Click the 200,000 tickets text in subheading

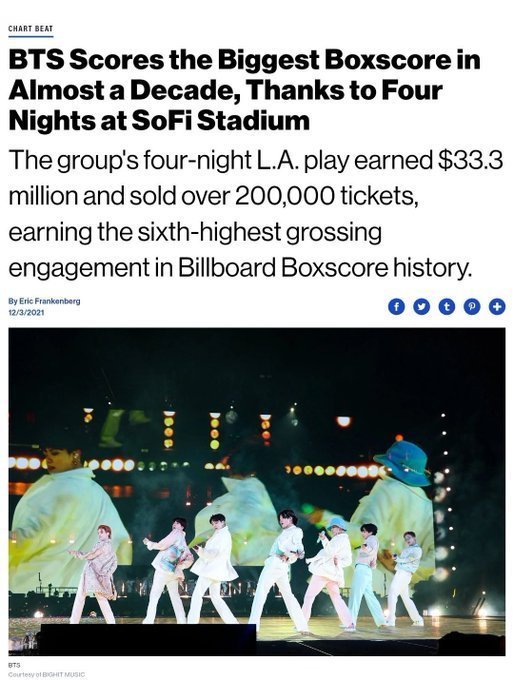[x=327, y=196]
